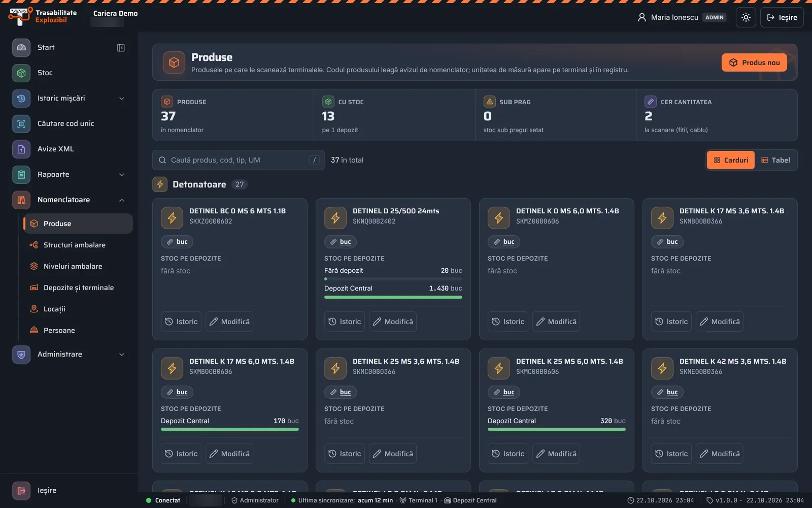Click the Ieșire button in top bar
This screenshot has height=508, width=812.
tap(782, 17)
